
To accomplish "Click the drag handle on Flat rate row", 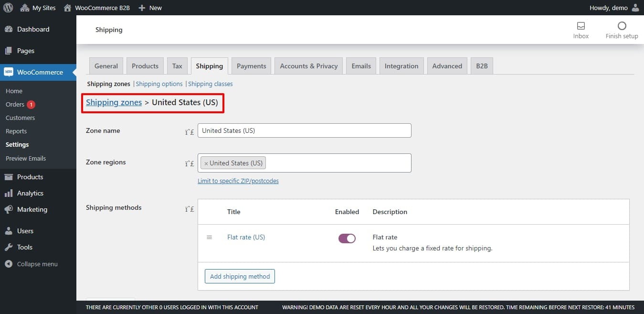I will pyautogui.click(x=209, y=237).
